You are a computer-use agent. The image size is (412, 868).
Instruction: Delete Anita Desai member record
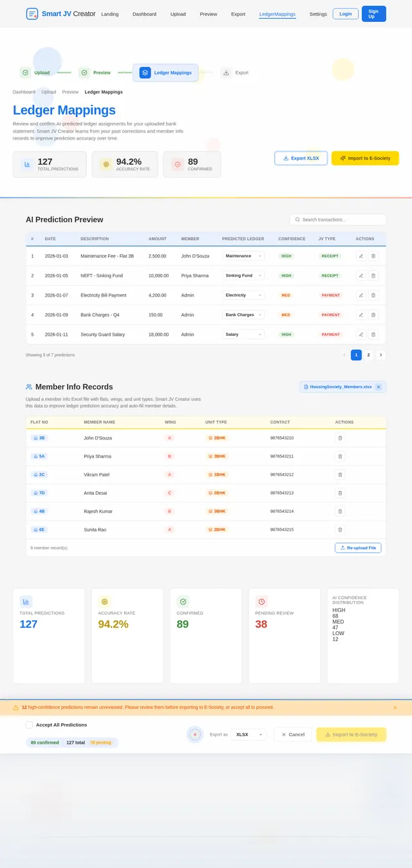coord(341,493)
